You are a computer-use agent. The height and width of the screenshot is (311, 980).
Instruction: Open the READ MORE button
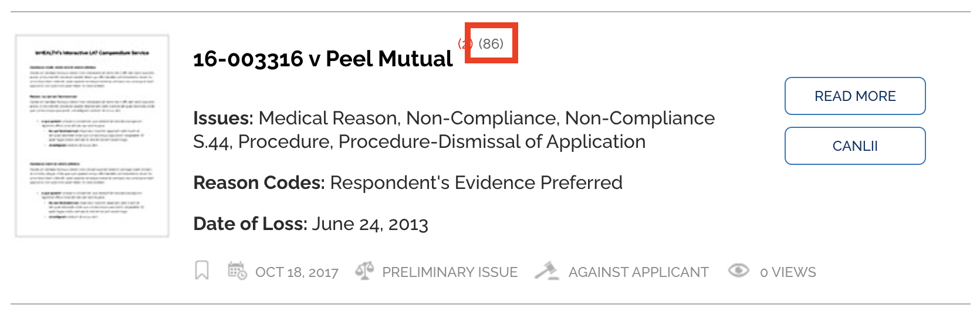[x=855, y=96]
